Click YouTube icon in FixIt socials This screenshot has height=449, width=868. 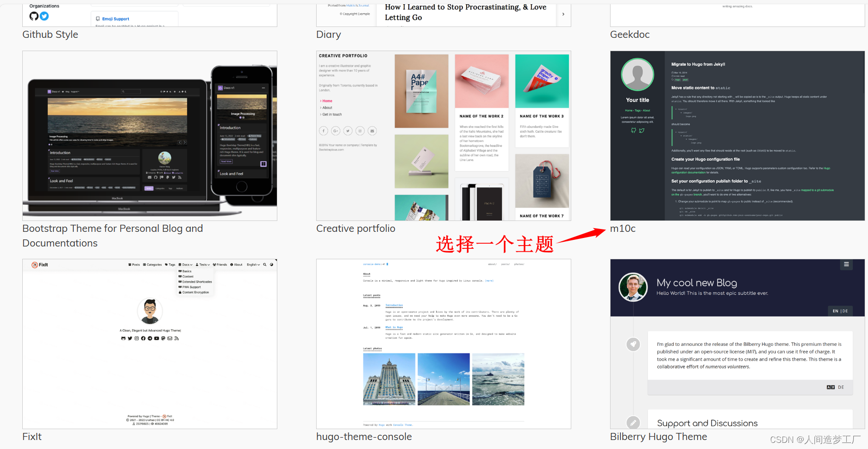(x=157, y=338)
